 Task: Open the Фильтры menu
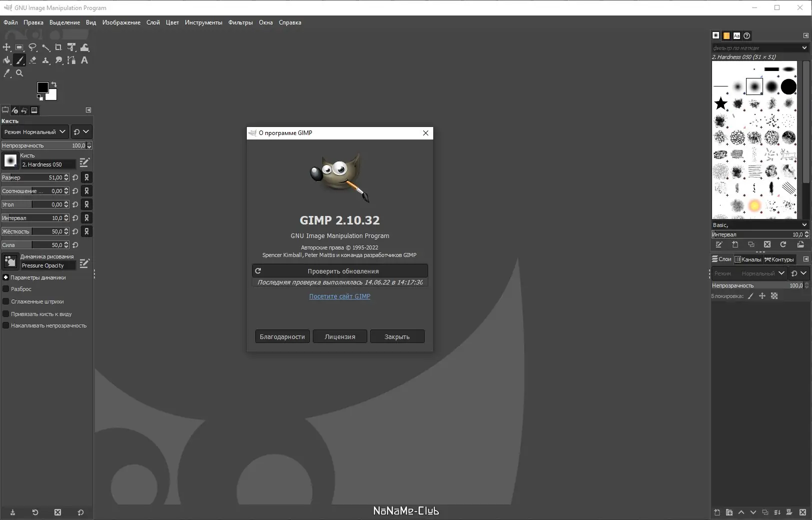(240, 22)
